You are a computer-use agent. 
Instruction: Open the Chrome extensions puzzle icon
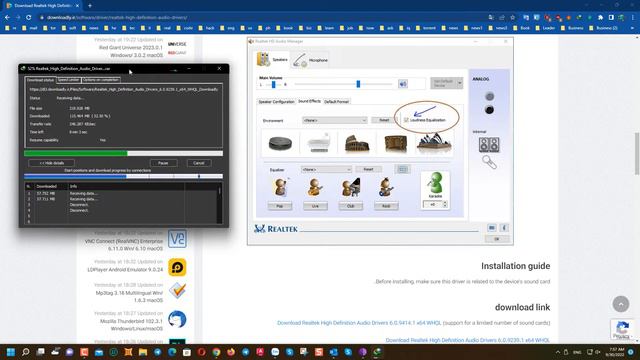pos(600,18)
